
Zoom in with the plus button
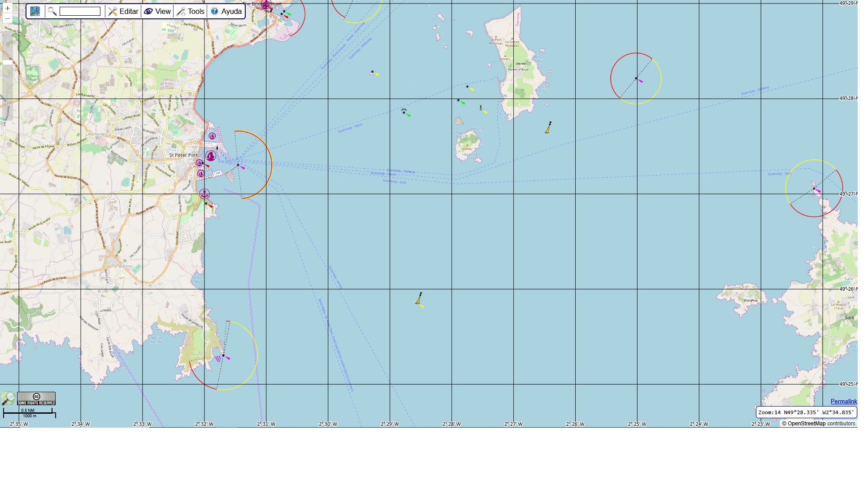[x=8, y=9]
